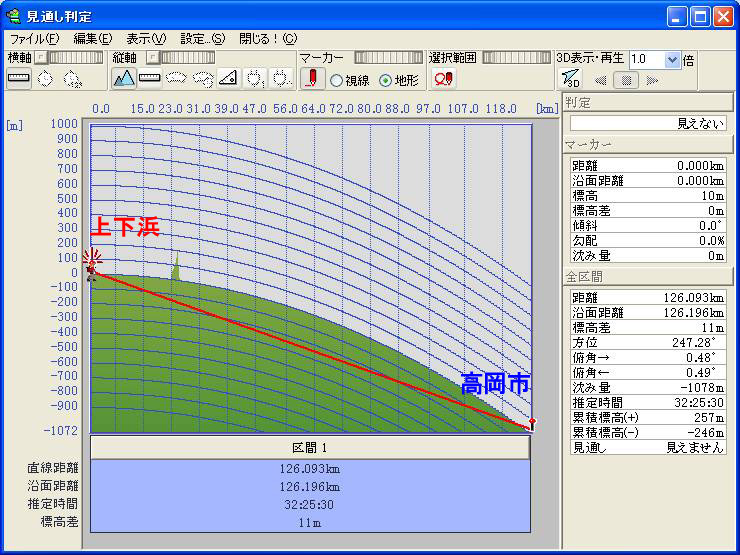Image resolution: width=740 pixels, height=555 pixels.
Task: Click the 選択範囲 slider track
Action: coord(517,58)
